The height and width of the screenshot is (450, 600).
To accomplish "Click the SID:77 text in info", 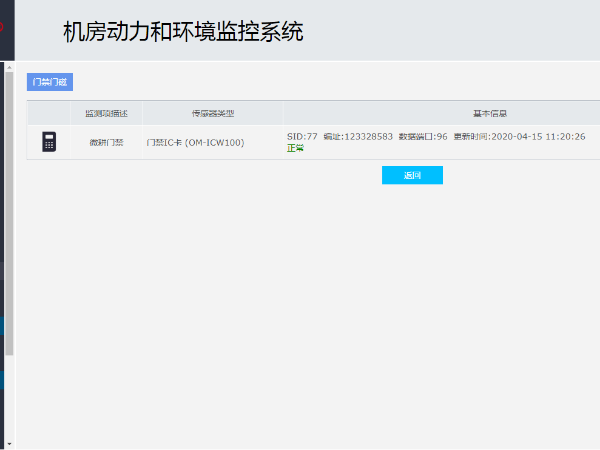I will (302, 136).
